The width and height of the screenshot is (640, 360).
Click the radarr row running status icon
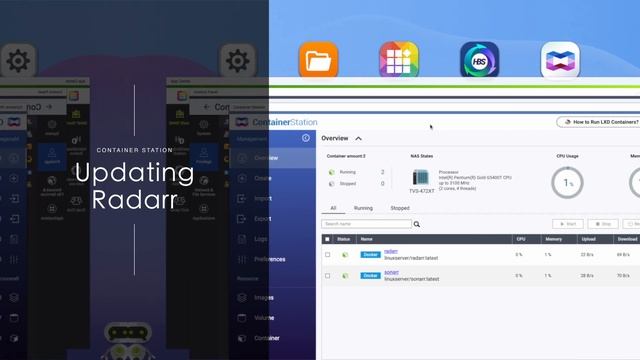pos(345,255)
